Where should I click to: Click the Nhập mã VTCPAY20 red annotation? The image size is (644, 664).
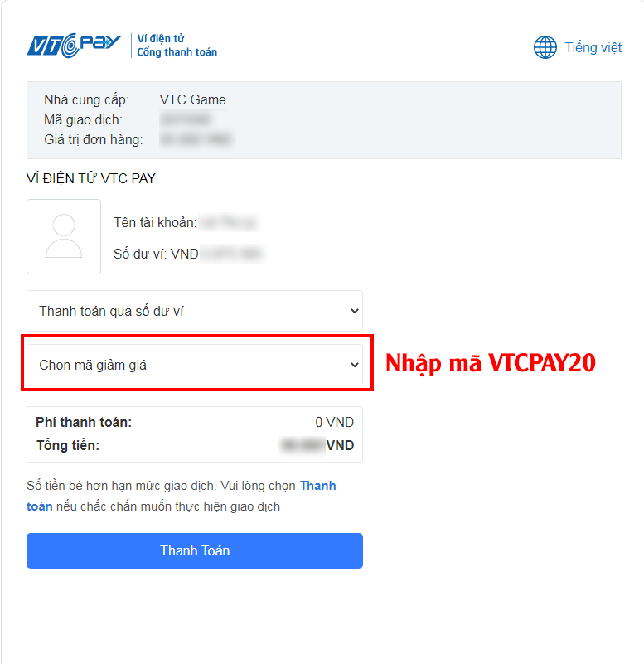pyautogui.click(x=491, y=363)
